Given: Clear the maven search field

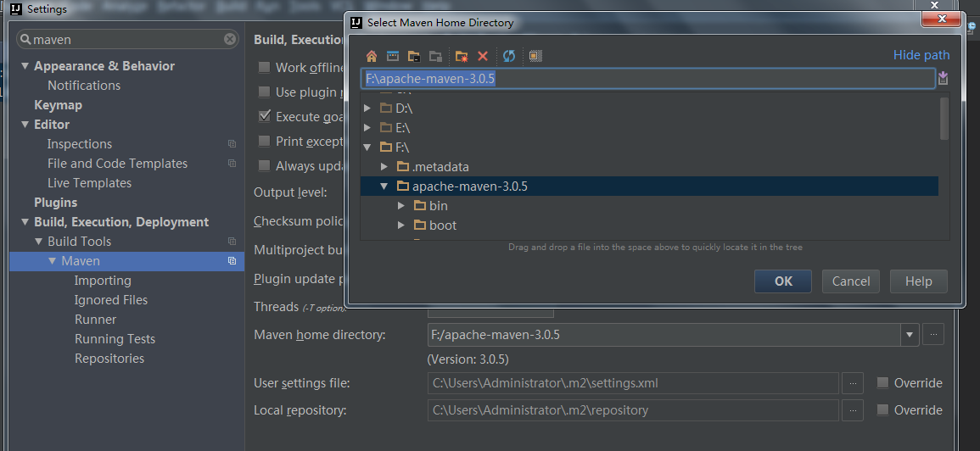Looking at the screenshot, I should tap(230, 39).
